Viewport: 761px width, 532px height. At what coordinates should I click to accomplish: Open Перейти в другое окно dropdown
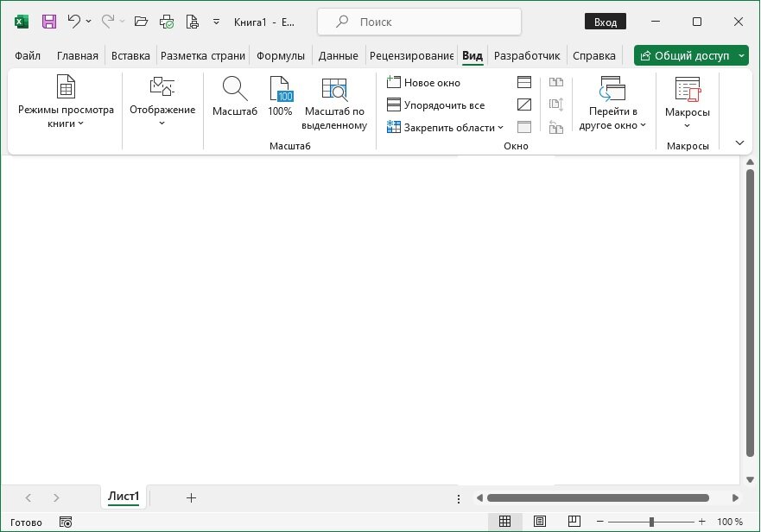pyautogui.click(x=612, y=103)
